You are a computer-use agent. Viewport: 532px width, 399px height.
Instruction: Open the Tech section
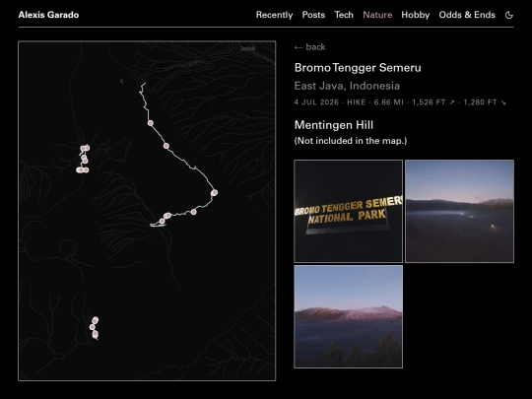coord(344,15)
